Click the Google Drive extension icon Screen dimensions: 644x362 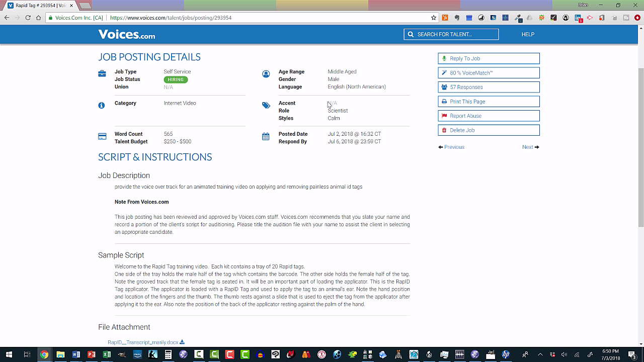point(529,18)
